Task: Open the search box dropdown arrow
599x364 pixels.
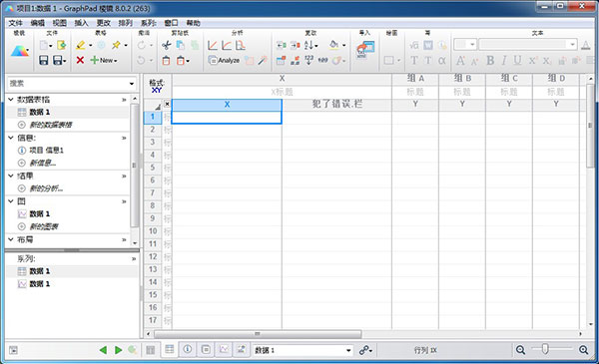Action: click(132, 84)
